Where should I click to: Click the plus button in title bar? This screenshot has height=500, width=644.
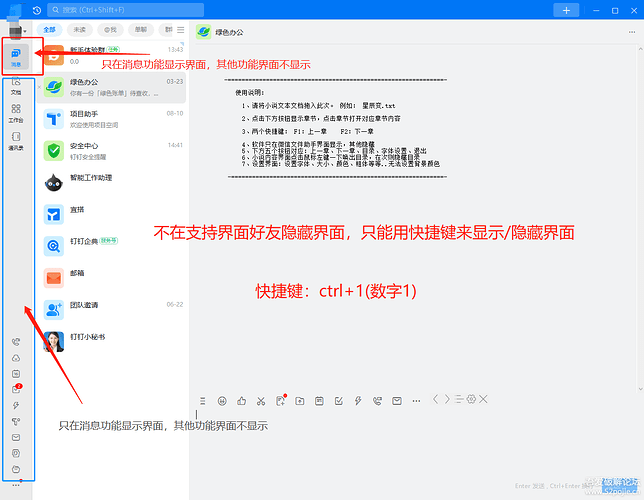pyautogui.click(x=566, y=10)
